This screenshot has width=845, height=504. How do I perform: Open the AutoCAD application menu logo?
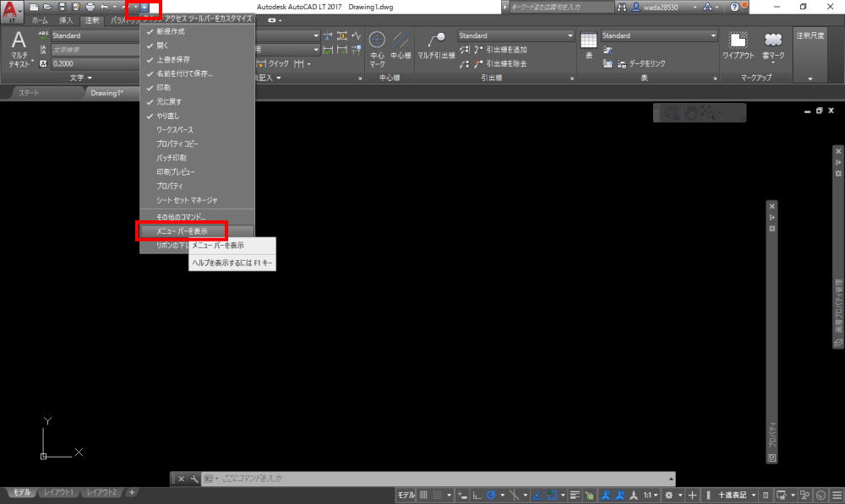click(11, 10)
